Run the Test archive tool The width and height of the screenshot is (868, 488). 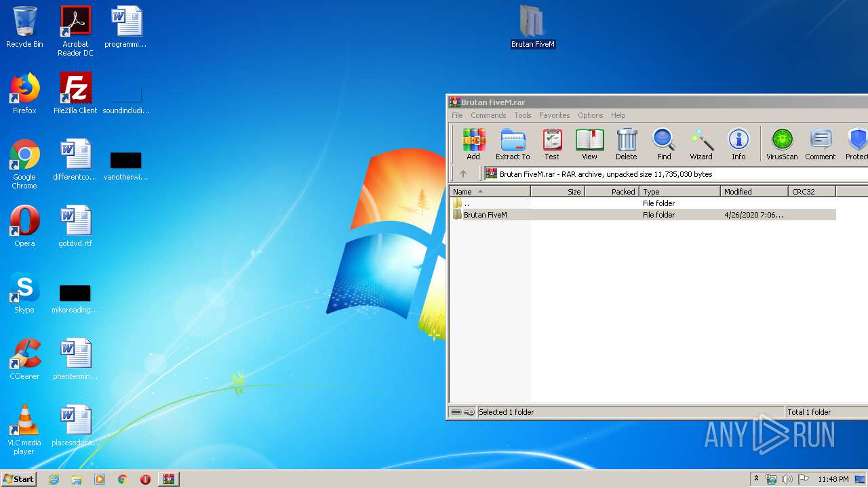click(x=552, y=144)
